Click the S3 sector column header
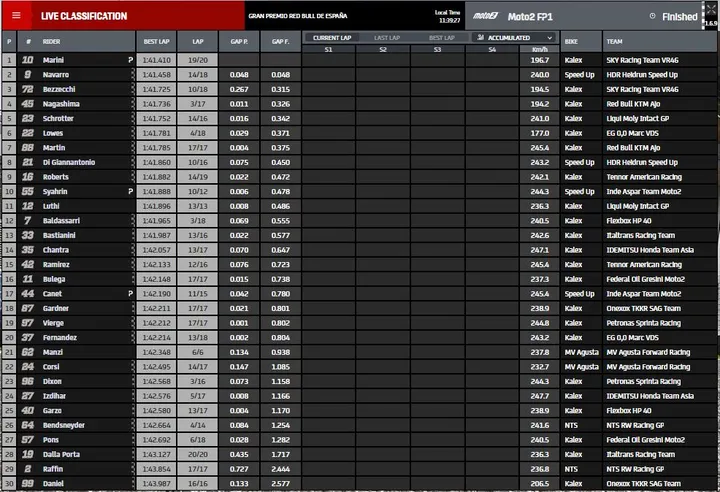The width and height of the screenshot is (720, 492). pos(438,49)
